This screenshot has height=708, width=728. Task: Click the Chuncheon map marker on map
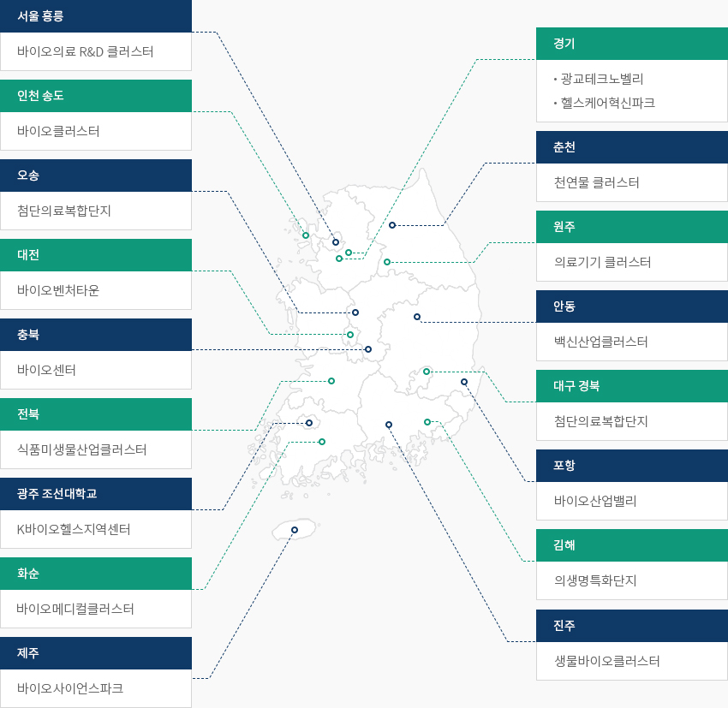pyautogui.click(x=392, y=225)
